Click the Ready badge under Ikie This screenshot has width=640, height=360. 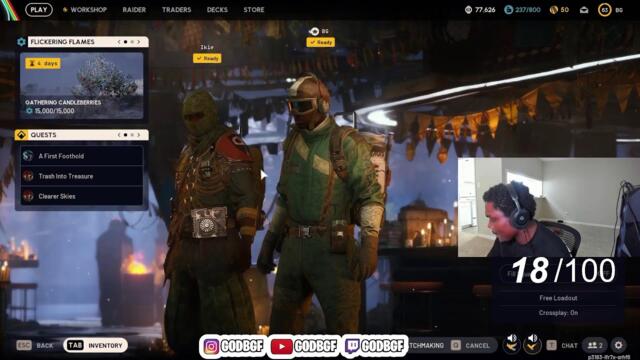(207, 58)
